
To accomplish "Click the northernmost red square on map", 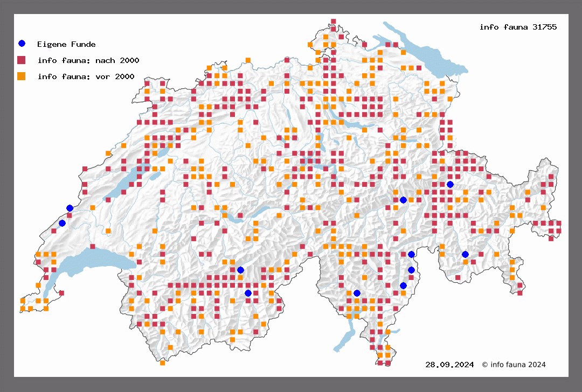I will click(x=334, y=22).
